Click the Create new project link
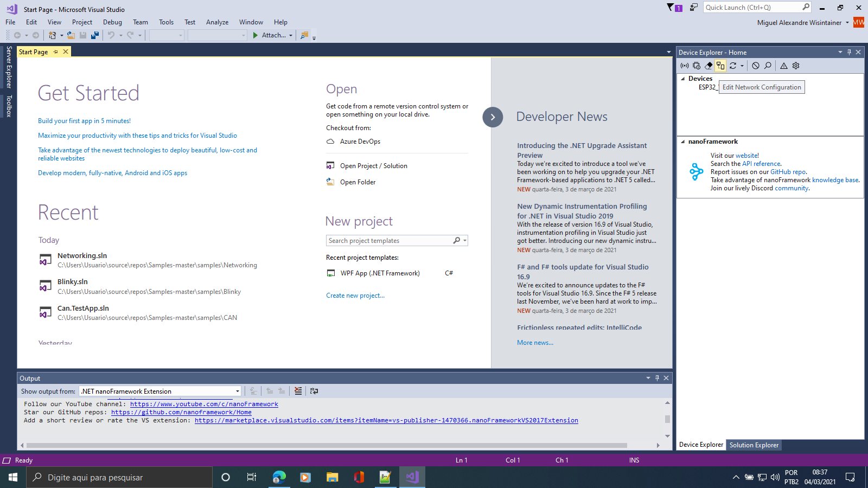Viewport: 868px width, 488px height. pos(355,296)
